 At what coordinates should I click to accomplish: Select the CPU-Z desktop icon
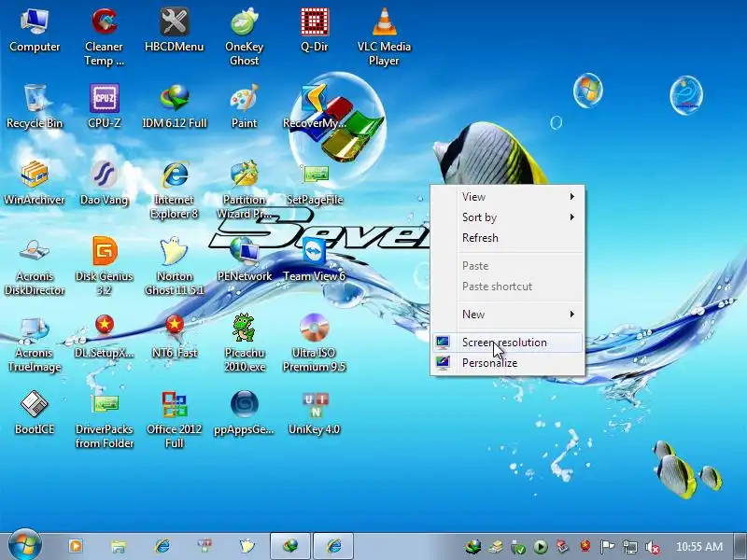pyautogui.click(x=104, y=107)
